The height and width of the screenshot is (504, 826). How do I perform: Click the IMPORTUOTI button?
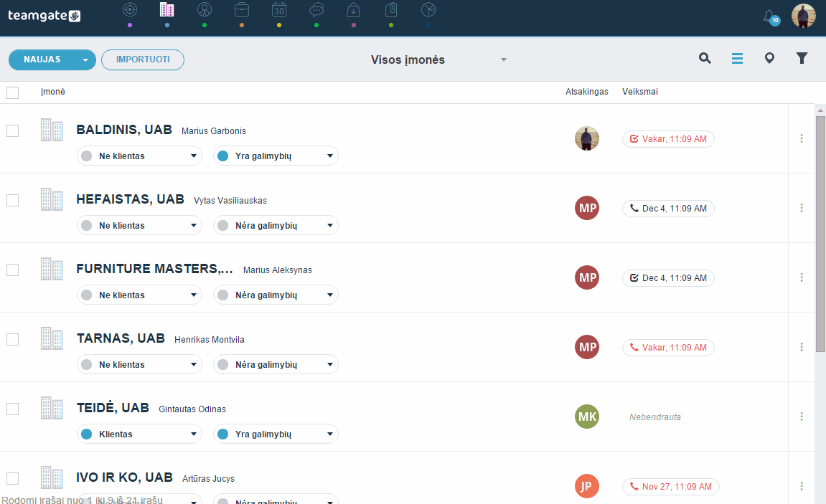[x=143, y=60]
